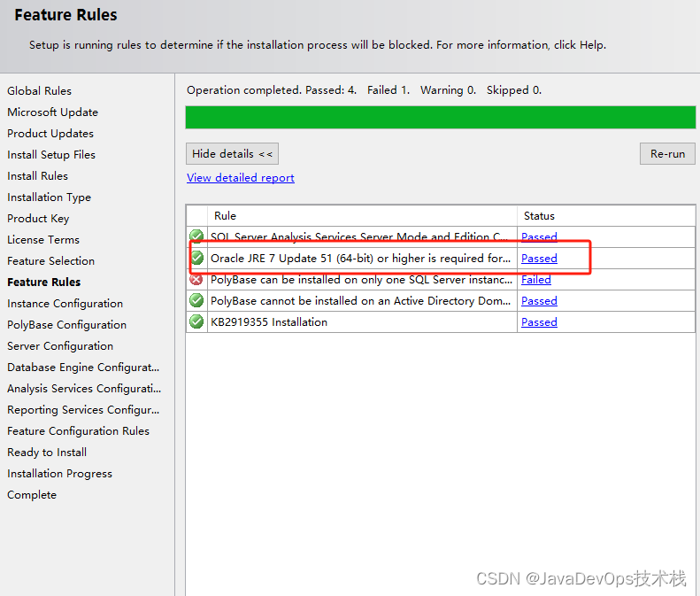Select Installation Progress step
This screenshot has height=596, width=700.
coord(59,474)
